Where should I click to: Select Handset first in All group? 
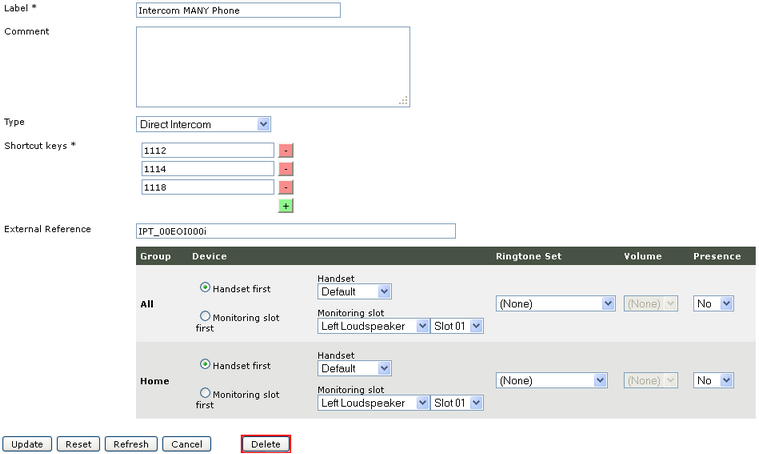(x=205, y=288)
